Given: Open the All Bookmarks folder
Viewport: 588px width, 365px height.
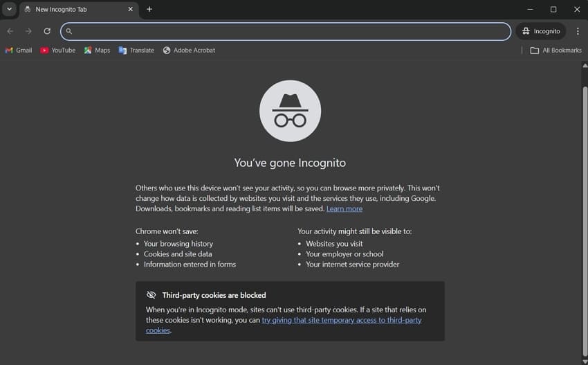Looking at the screenshot, I should coord(555,51).
